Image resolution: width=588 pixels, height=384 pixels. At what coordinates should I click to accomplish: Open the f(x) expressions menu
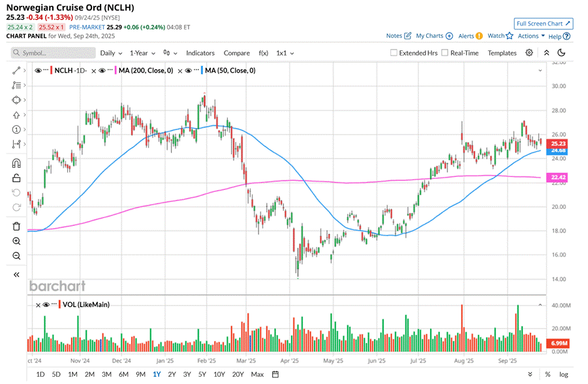[x=264, y=53]
